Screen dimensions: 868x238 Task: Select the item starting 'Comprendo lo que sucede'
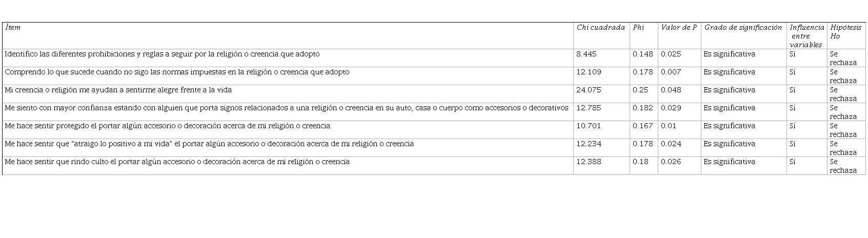click(x=177, y=72)
